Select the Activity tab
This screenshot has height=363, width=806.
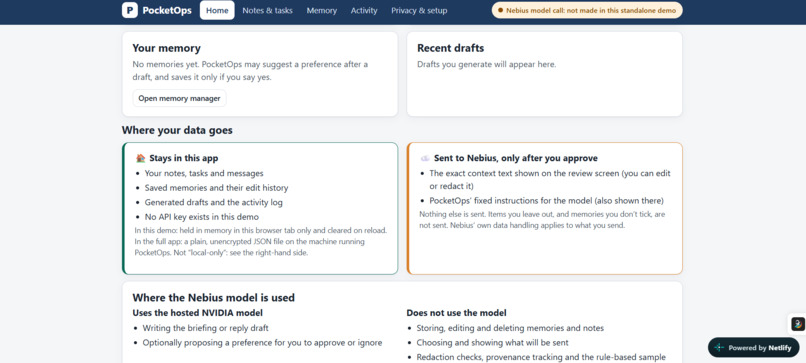click(364, 10)
